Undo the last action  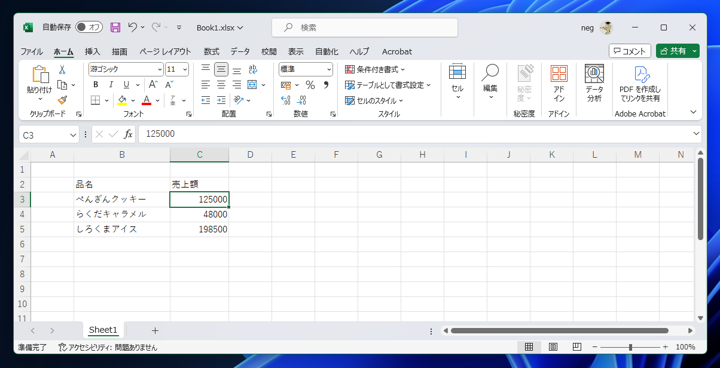click(x=132, y=28)
